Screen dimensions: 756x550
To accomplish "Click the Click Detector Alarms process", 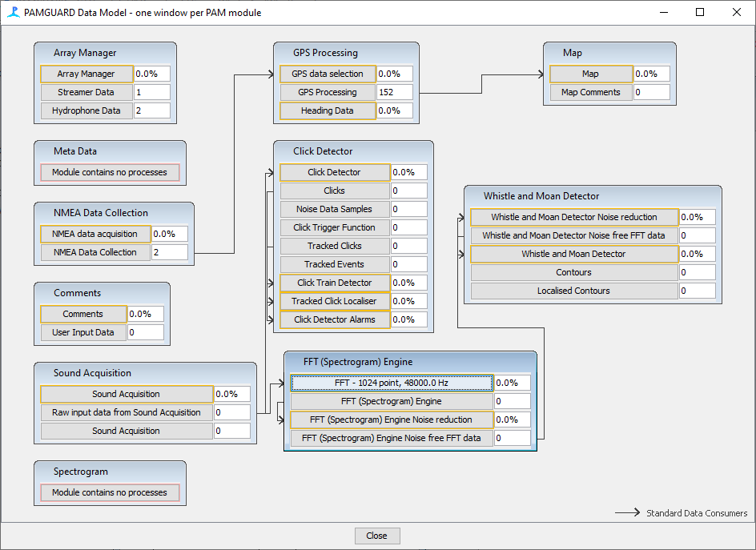I will pyautogui.click(x=335, y=319).
